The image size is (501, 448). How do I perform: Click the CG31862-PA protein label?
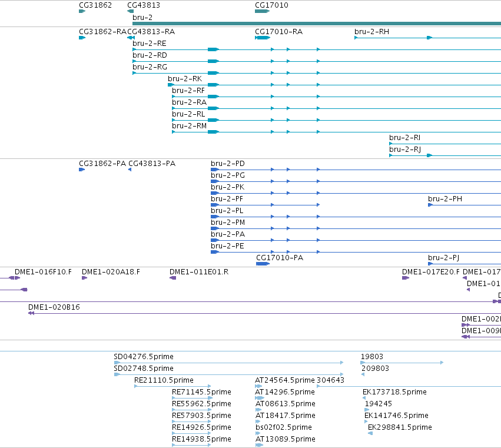pos(102,164)
